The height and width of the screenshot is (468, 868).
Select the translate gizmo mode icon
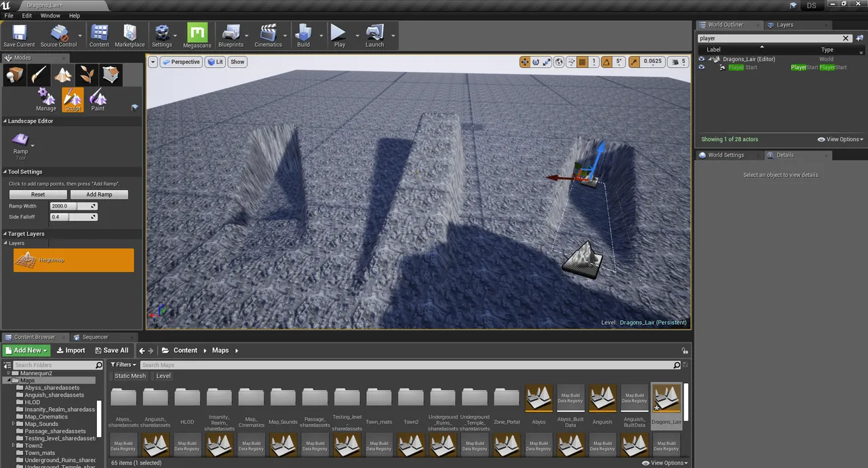pyautogui.click(x=525, y=62)
